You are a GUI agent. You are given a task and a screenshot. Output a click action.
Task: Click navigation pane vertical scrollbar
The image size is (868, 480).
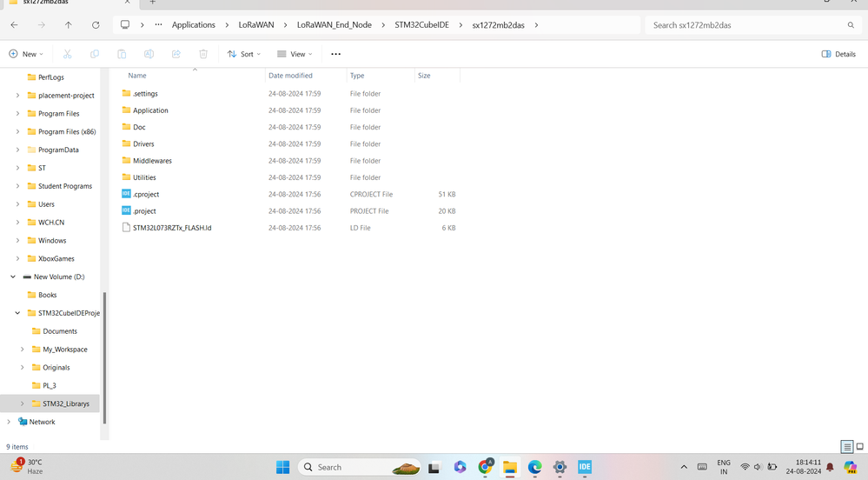(x=104, y=358)
